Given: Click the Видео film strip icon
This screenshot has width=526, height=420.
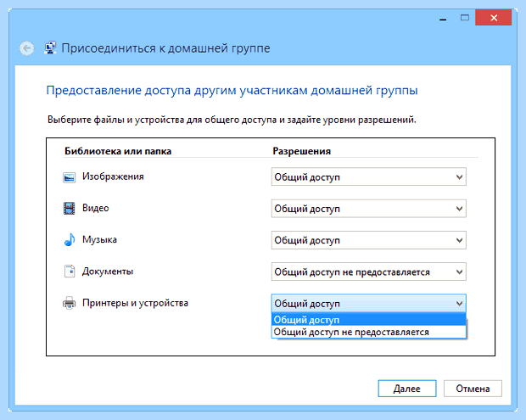Looking at the screenshot, I should coord(69,209).
